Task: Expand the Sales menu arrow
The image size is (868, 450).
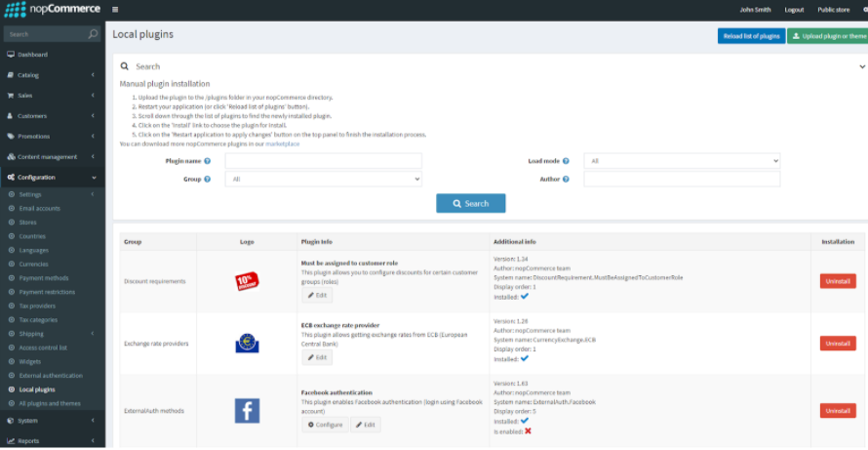Action: click(93, 96)
